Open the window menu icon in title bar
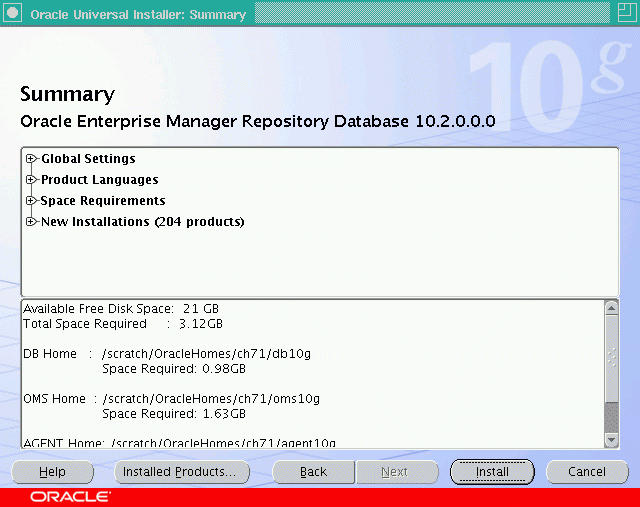 click(x=12, y=13)
